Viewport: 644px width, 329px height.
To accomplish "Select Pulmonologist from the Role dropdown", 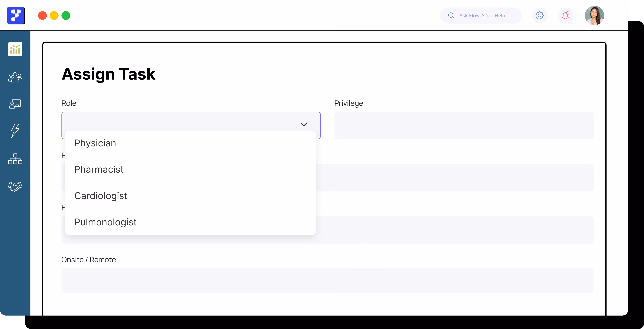I will [105, 222].
